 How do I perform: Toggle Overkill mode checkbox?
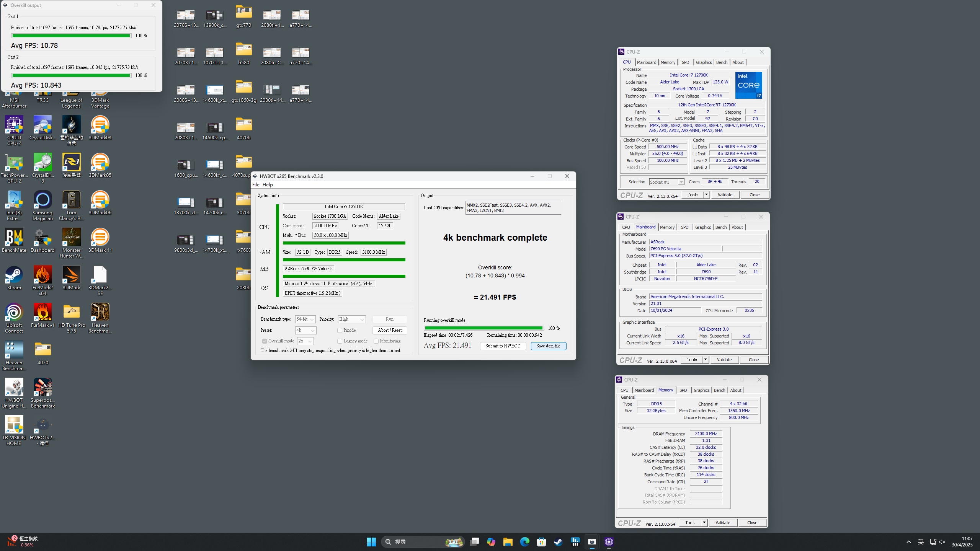tap(264, 341)
